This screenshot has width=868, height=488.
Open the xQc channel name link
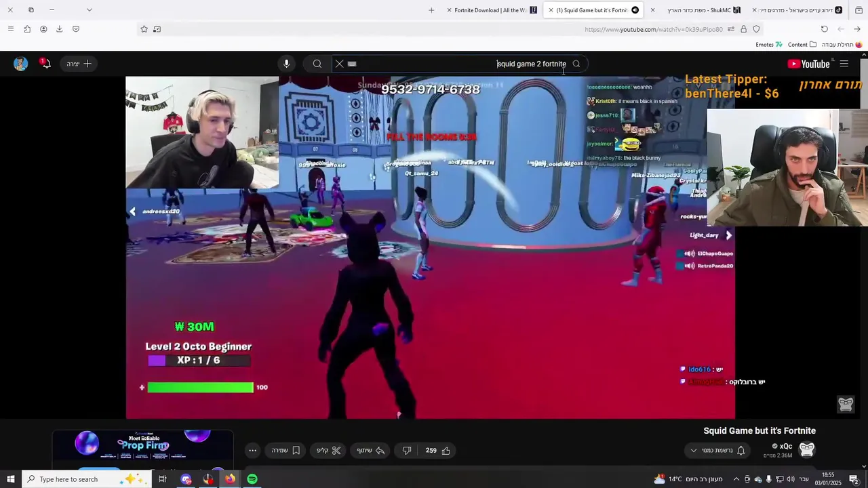[786, 446]
